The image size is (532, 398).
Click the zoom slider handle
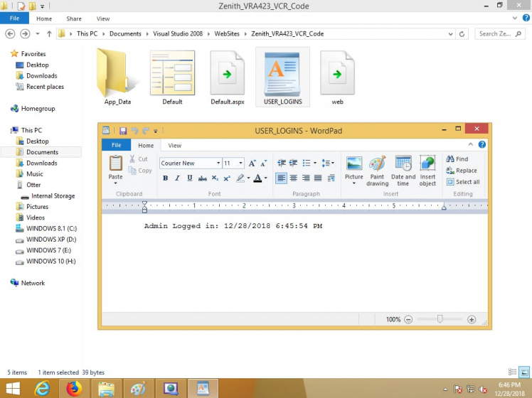tap(440, 320)
